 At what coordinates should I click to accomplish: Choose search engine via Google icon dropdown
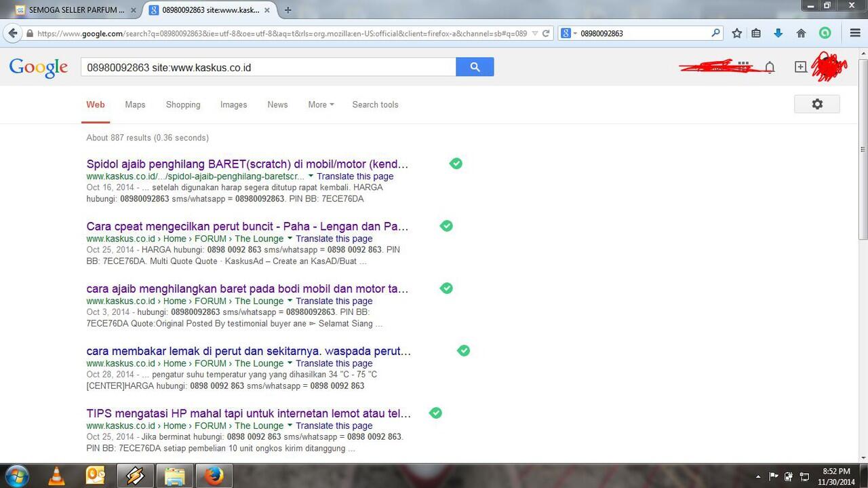click(x=570, y=33)
